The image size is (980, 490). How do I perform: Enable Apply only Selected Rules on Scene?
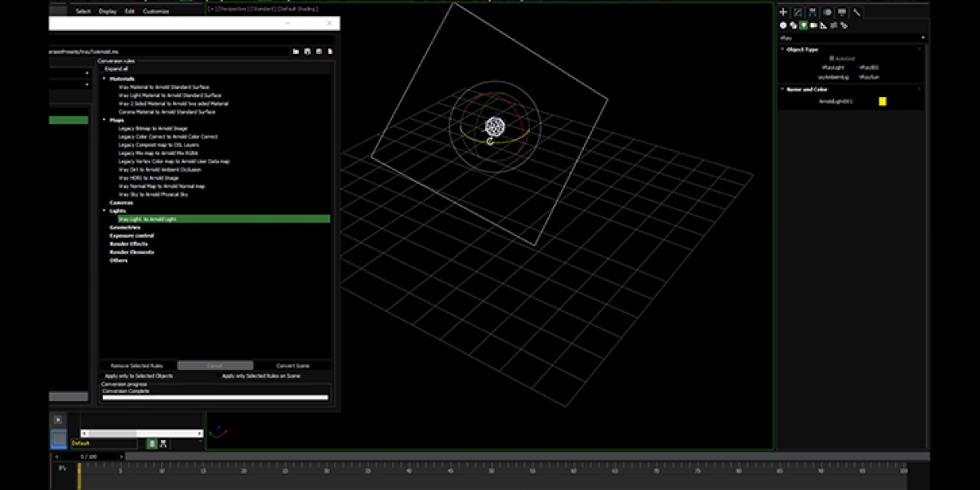pos(261,376)
